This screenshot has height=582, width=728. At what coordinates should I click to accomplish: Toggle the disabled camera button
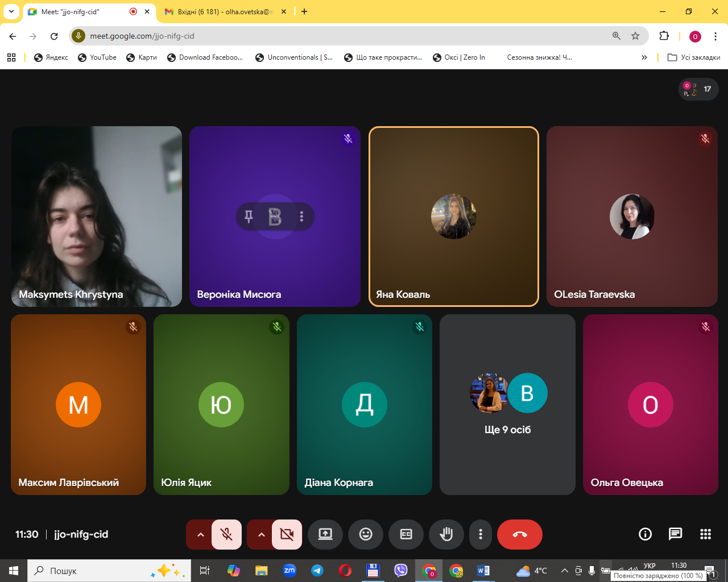287,534
